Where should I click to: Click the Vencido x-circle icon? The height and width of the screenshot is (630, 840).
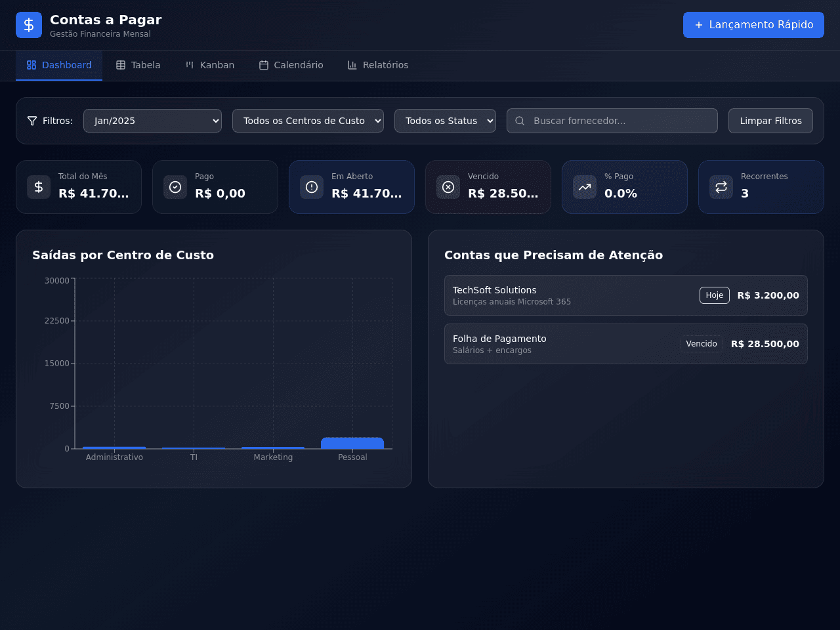click(448, 187)
